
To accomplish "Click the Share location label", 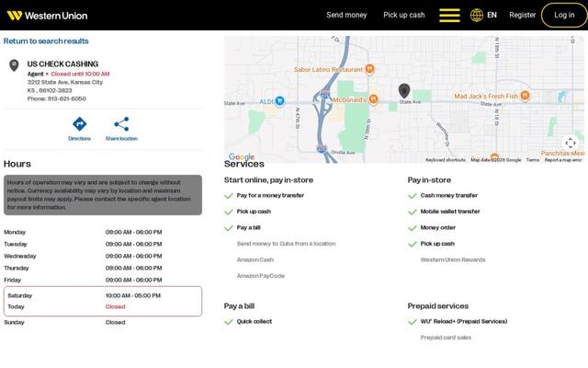I will point(121,139).
